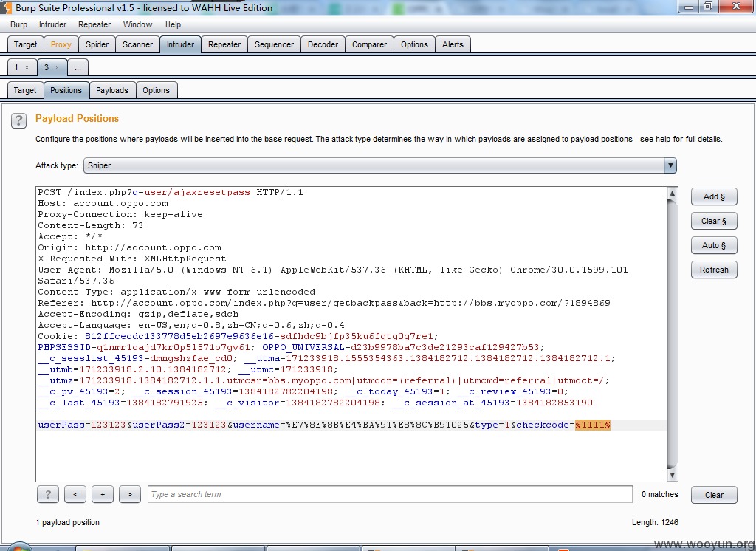
Task: Click the POST request line
Action: (171, 193)
